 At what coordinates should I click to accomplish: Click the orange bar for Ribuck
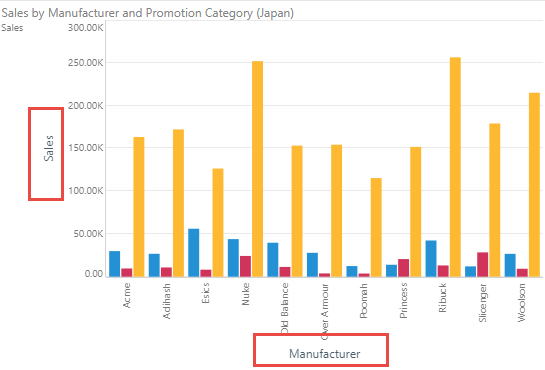[x=455, y=167]
